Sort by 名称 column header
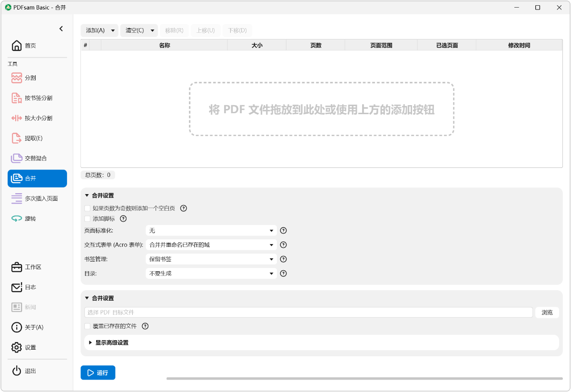571x392 pixels. pos(164,45)
